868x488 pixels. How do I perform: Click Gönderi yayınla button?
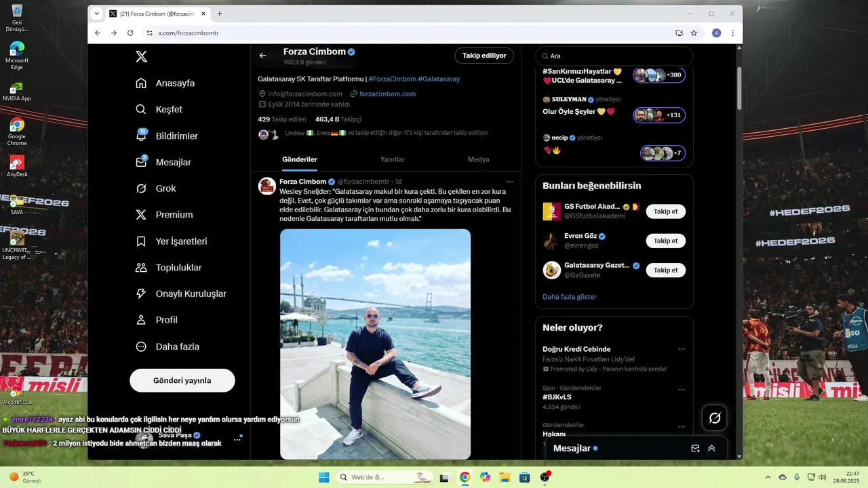[182, 380]
